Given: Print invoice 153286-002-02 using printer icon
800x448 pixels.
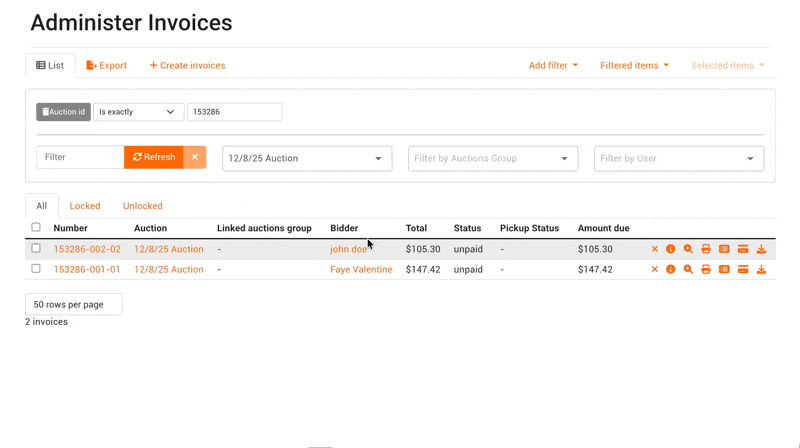Looking at the screenshot, I should 706,249.
